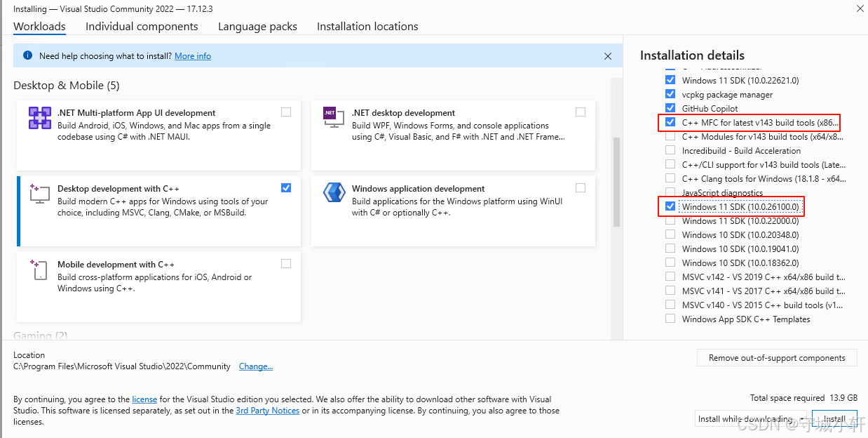Image resolution: width=868 pixels, height=438 pixels.
Task: Check the Mobile development with C++ workload
Action: 286,263
